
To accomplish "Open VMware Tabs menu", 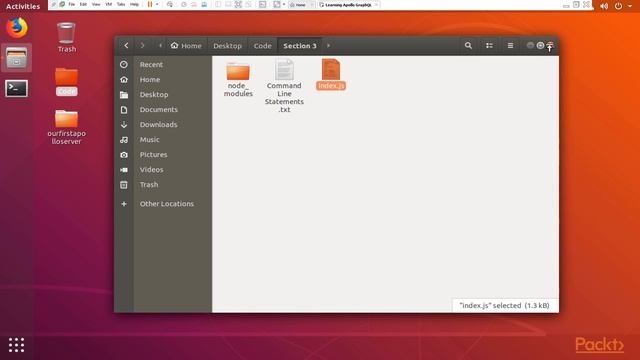I will pos(121,4).
